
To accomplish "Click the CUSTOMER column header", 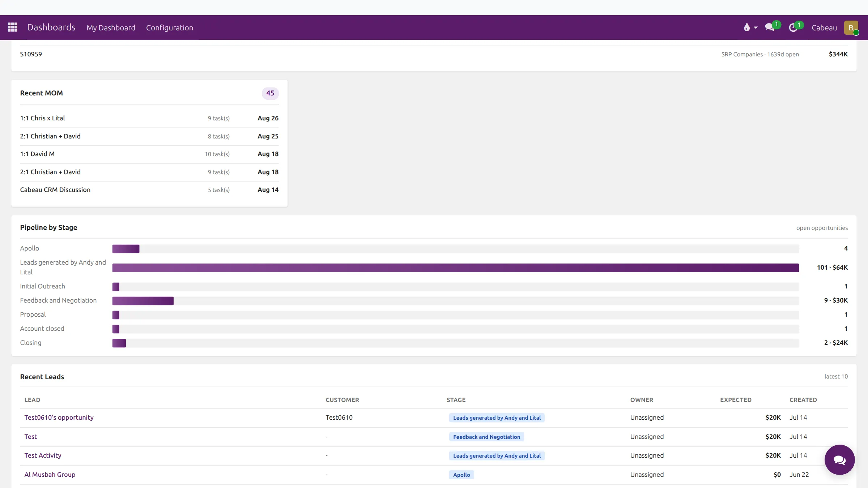I will [342, 400].
